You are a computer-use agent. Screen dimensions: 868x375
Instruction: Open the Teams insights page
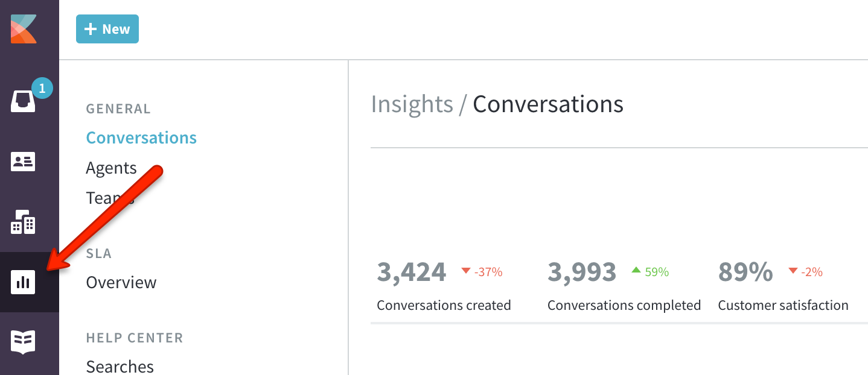pyautogui.click(x=110, y=198)
